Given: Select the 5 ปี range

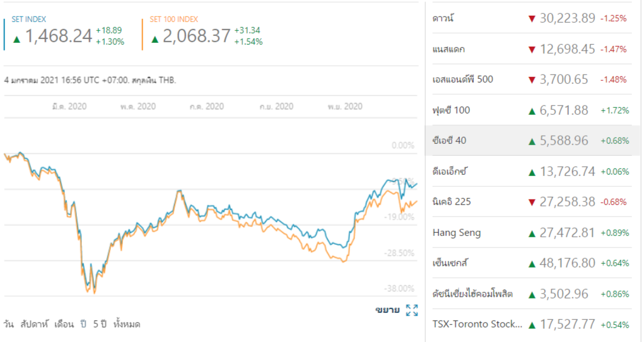Looking at the screenshot, I should [x=100, y=324].
